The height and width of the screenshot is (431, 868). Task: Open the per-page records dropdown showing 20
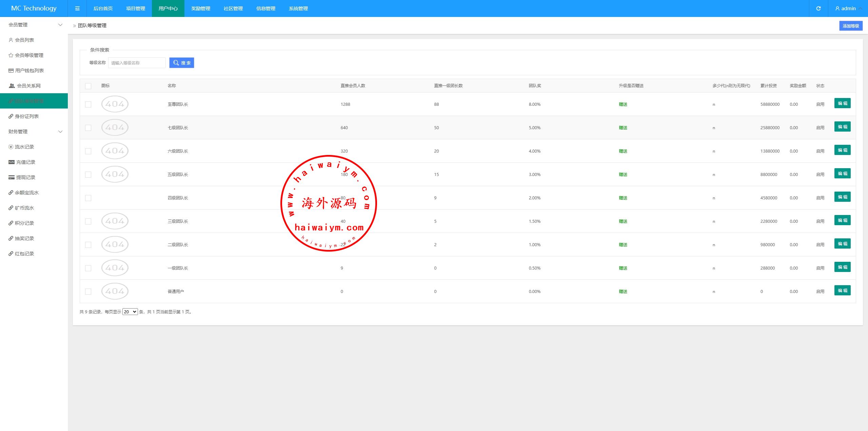click(x=130, y=312)
